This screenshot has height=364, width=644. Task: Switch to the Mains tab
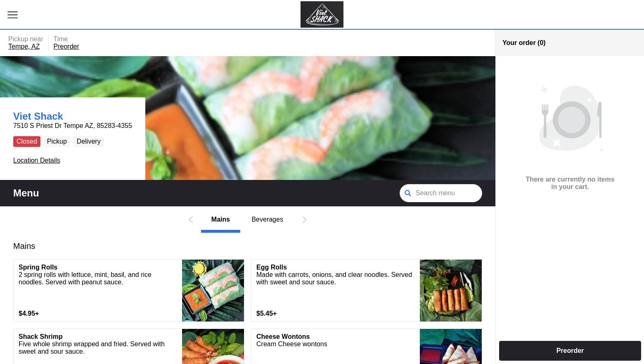220,220
